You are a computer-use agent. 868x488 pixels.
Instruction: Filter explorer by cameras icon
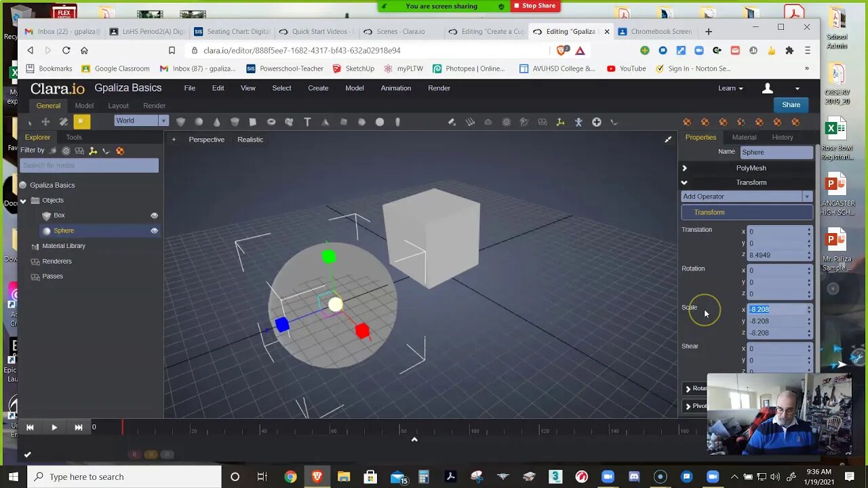[79, 150]
